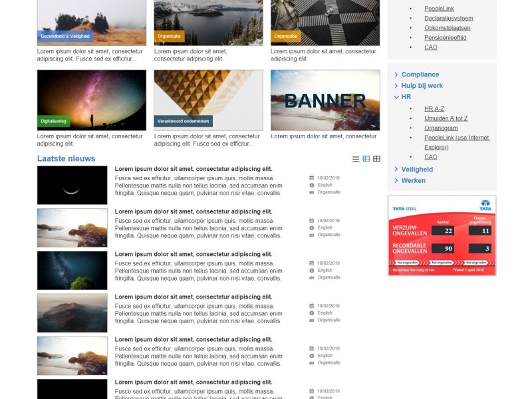Switch news to list-with-thumbnails view icon
This screenshot has height=399, width=532.
(x=366, y=159)
